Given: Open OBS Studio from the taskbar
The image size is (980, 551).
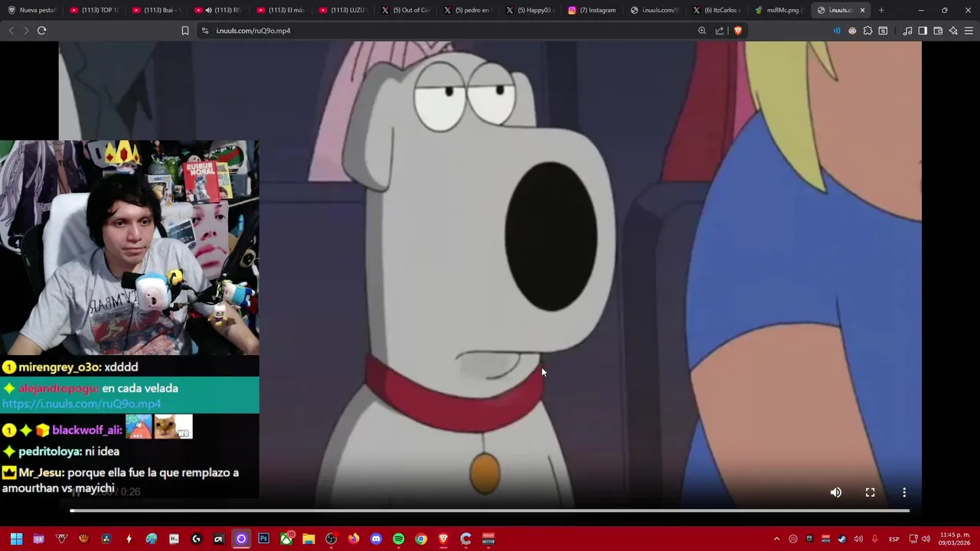Looking at the screenshot, I should 331,539.
